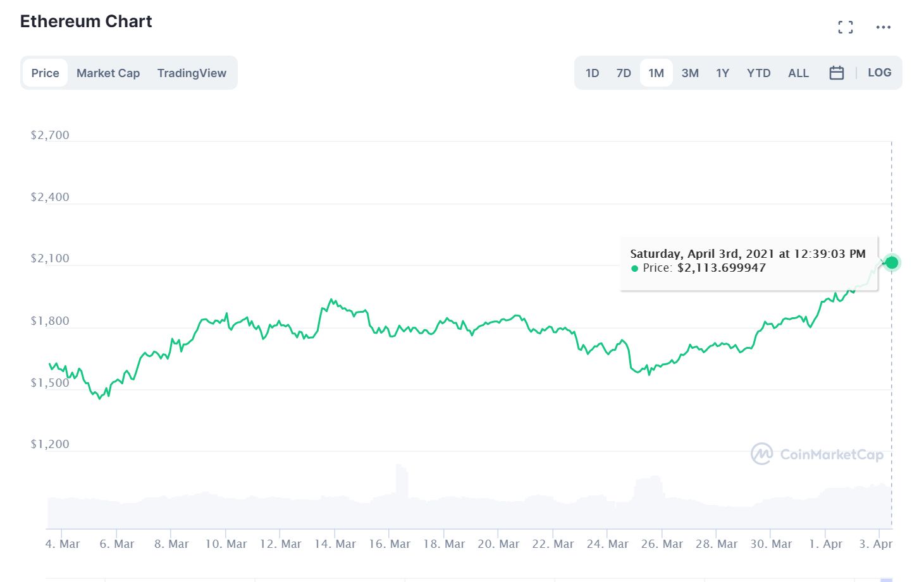Toggle the LOG scale option
This screenshot has height=582, width=924.
[x=879, y=73]
